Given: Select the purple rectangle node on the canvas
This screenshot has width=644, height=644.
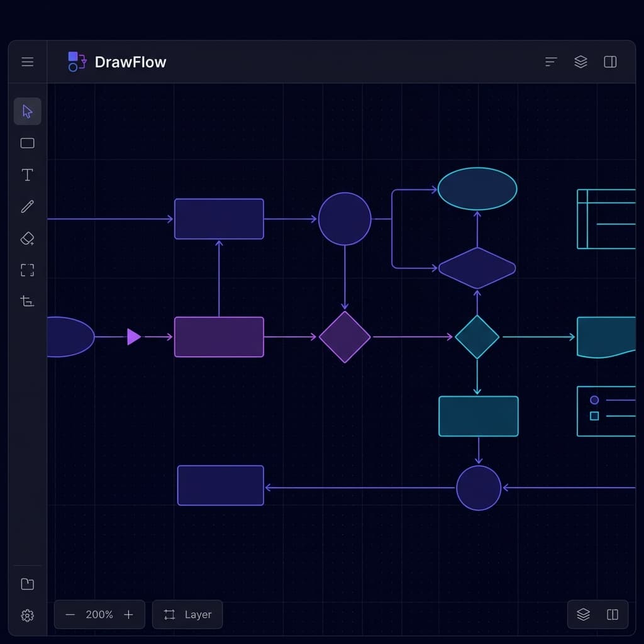Looking at the screenshot, I should tap(219, 336).
